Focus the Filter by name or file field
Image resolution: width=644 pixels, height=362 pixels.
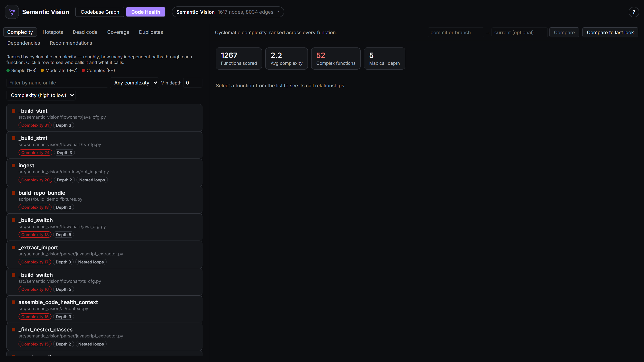[57, 83]
